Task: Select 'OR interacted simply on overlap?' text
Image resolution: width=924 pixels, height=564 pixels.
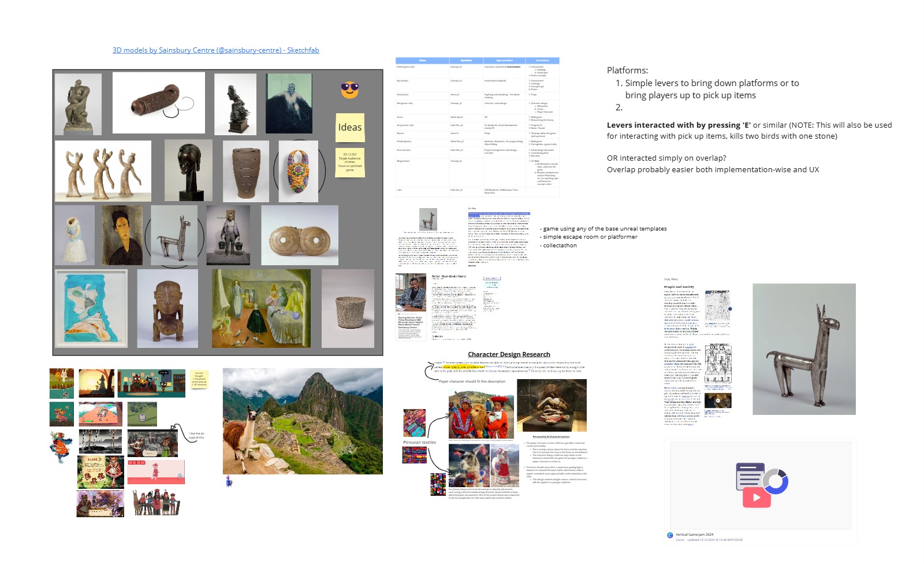Action: tap(666, 158)
